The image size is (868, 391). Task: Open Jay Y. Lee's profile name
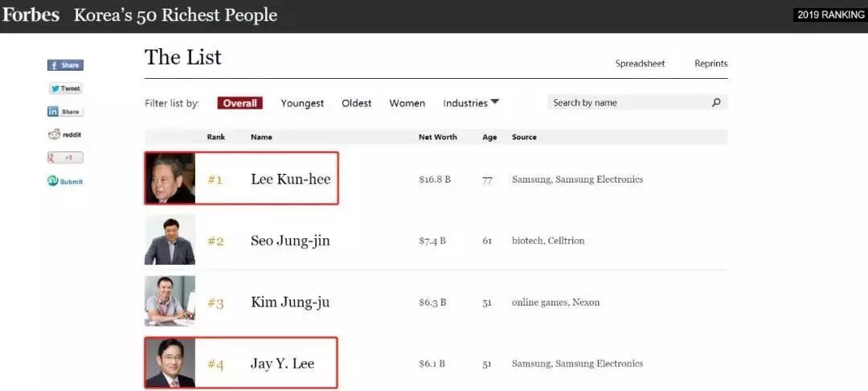coord(282,364)
